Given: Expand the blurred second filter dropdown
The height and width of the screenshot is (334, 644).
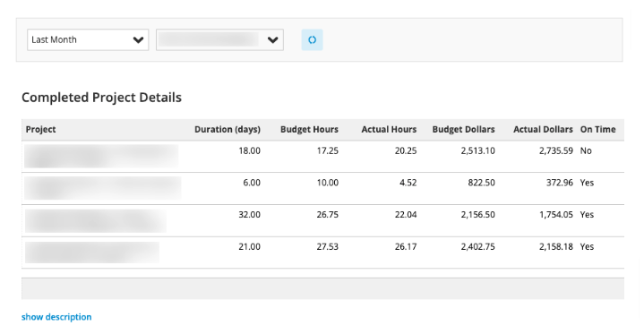Looking at the screenshot, I should [x=219, y=40].
